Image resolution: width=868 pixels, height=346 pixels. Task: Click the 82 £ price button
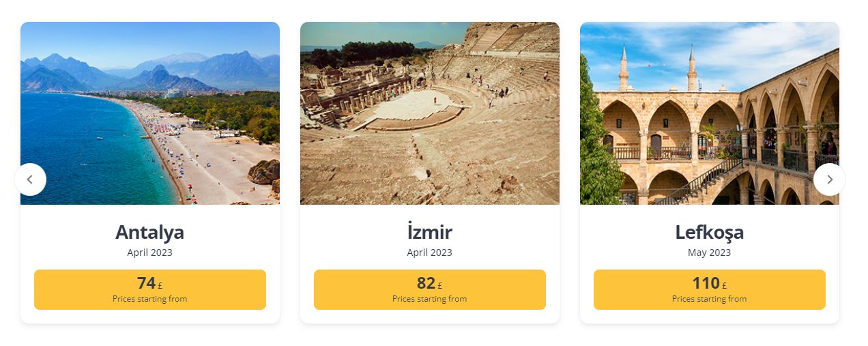(430, 289)
